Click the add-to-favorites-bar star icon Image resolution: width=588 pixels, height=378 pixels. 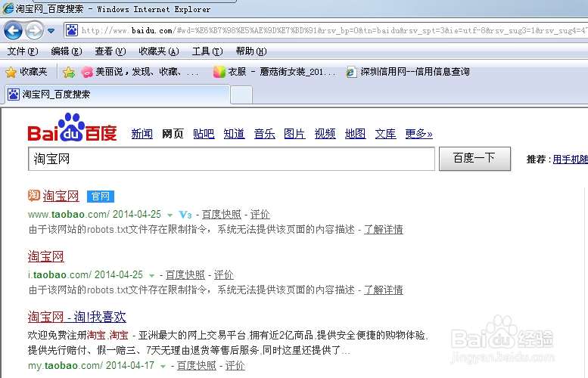[x=69, y=72]
